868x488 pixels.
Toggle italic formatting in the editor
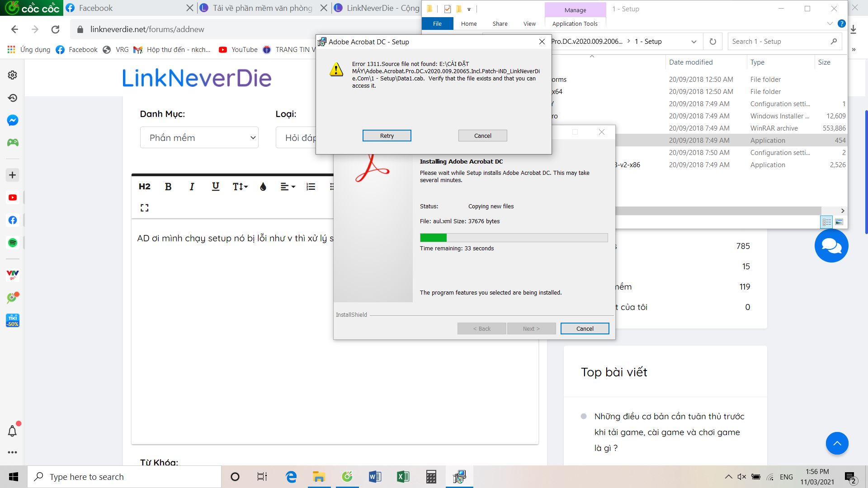[x=192, y=186]
